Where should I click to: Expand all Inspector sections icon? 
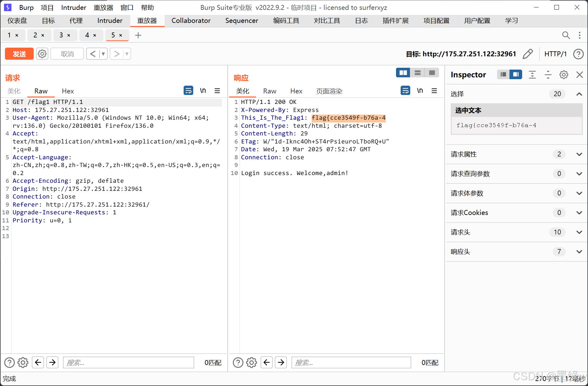(x=532, y=75)
